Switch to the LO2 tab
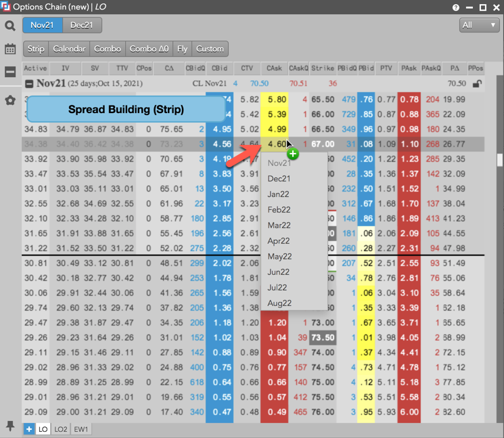The width and height of the screenshot is (504, 438). [x=62, y=429]
